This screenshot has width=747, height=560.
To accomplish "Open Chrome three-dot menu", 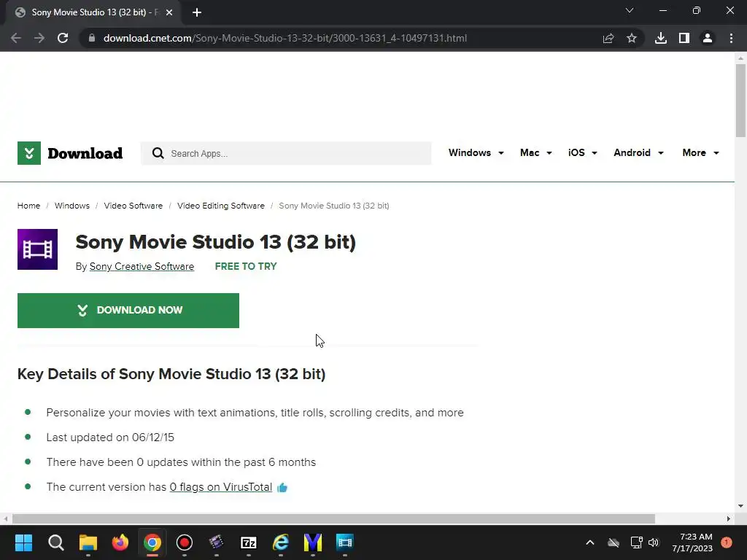I will coord(731,38).
